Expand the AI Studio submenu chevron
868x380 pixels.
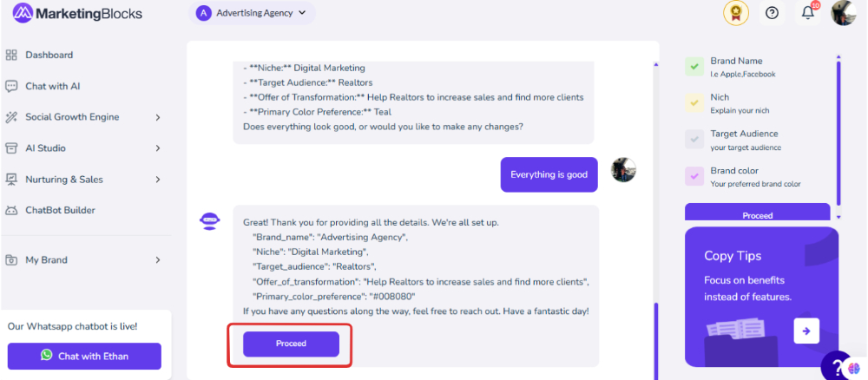[x=158, y=148]
